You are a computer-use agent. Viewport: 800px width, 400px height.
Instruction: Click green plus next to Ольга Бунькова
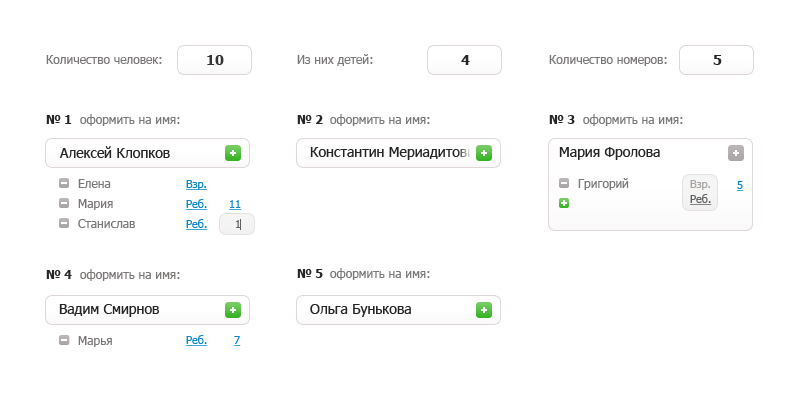[484, 310]
